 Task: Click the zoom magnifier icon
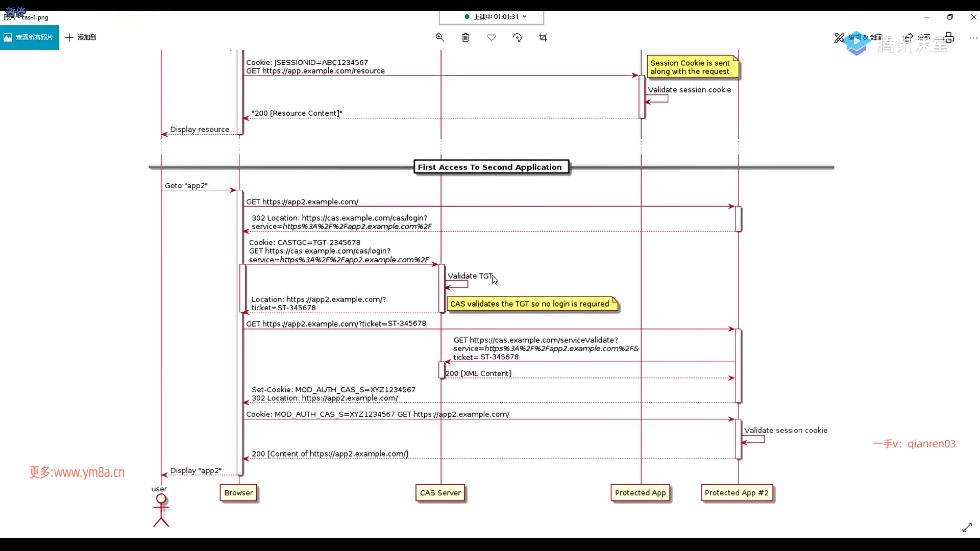tap(439, 37)
